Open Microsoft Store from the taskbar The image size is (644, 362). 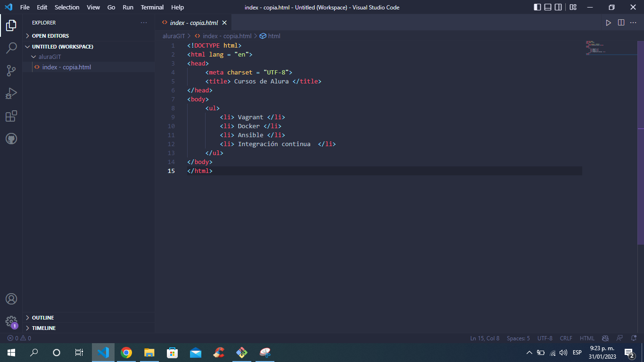point(172,353)
